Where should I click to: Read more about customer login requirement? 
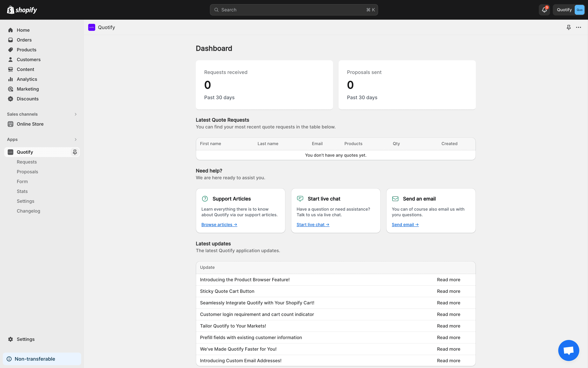coord(449,314)
